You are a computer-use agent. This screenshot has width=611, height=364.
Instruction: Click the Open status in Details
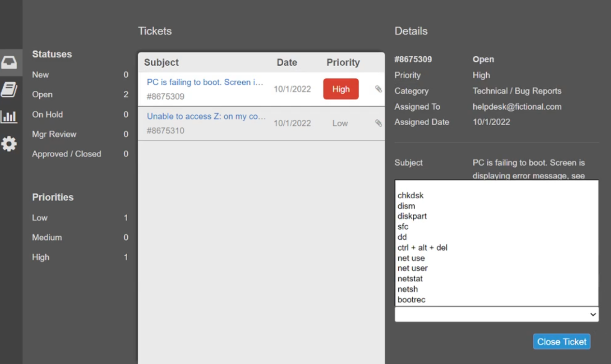click(483, 59)
